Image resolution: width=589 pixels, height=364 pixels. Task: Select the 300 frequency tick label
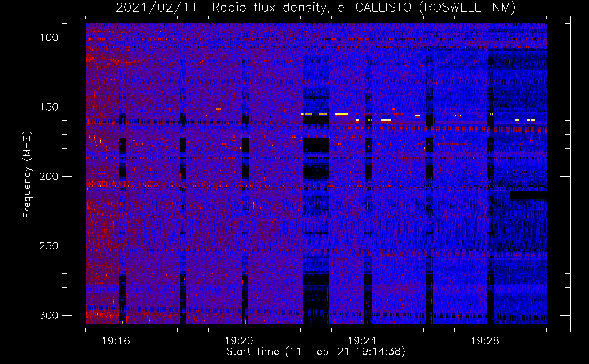49,315
